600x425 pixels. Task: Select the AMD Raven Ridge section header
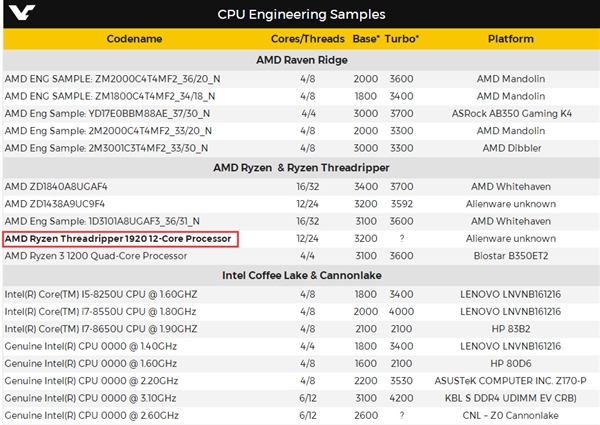click(301, 59)
